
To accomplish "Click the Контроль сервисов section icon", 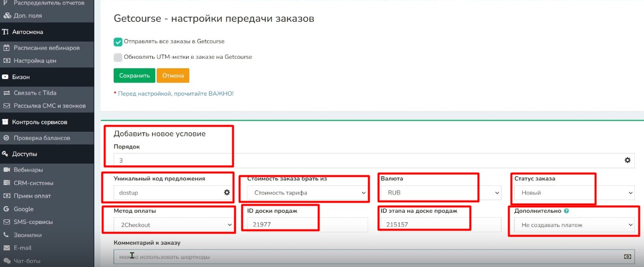I will pos(6,122).
